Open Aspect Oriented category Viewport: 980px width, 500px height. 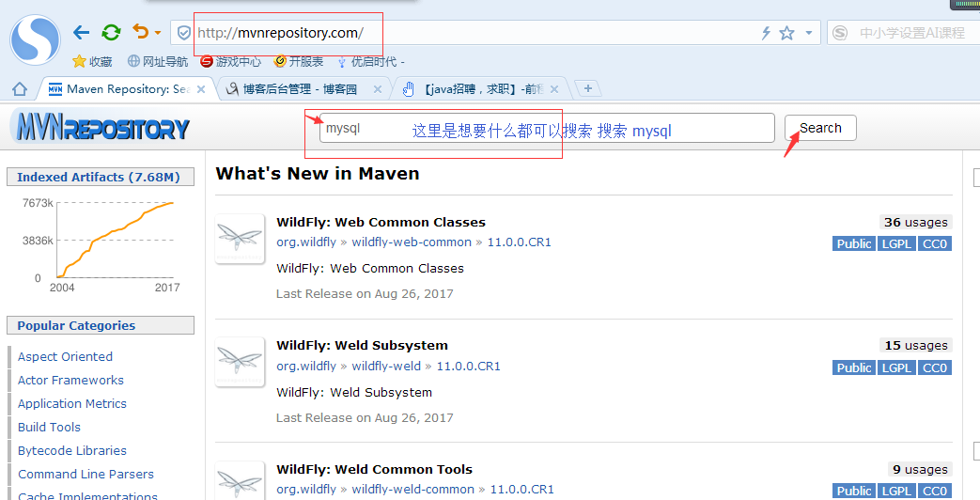click(65, 357)
